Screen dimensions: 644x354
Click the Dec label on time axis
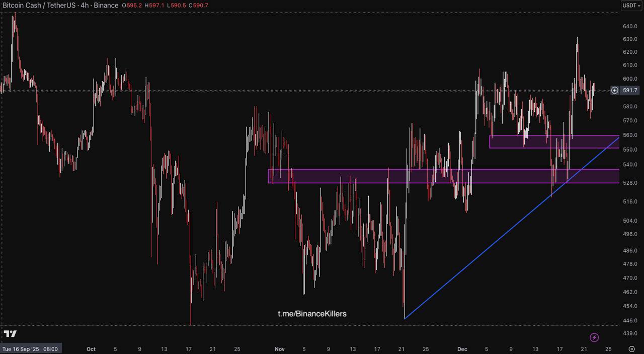[x=462, y=349]
